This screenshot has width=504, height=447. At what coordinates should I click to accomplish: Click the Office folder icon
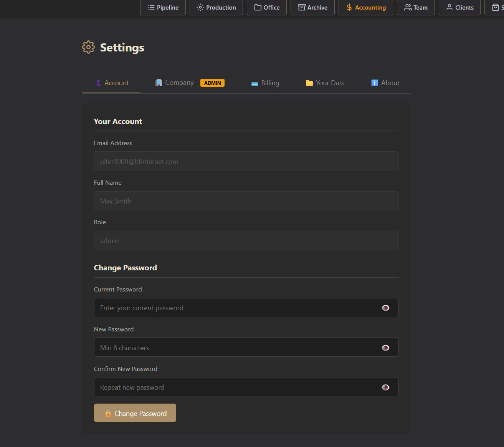[258, 8]
